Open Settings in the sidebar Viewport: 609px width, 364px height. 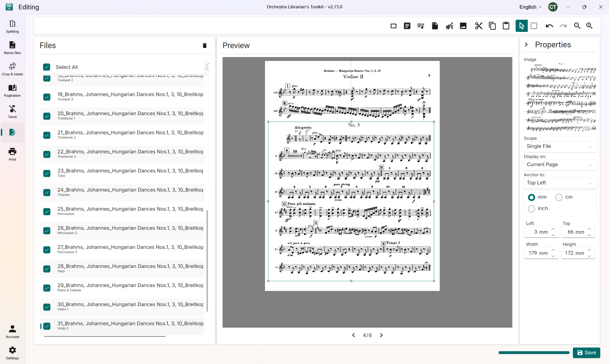[13, 353]
